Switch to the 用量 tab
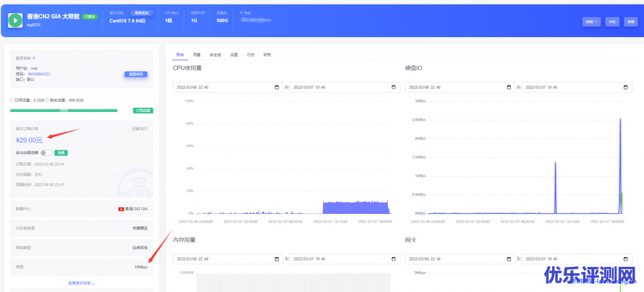Screen dimensions: 644x292 197,55
